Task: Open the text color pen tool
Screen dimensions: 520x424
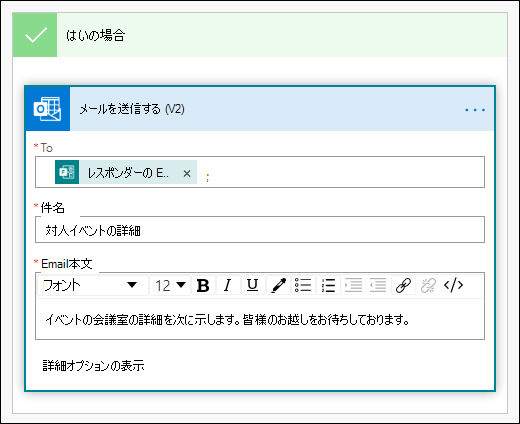Action: (x=279, y=286)
